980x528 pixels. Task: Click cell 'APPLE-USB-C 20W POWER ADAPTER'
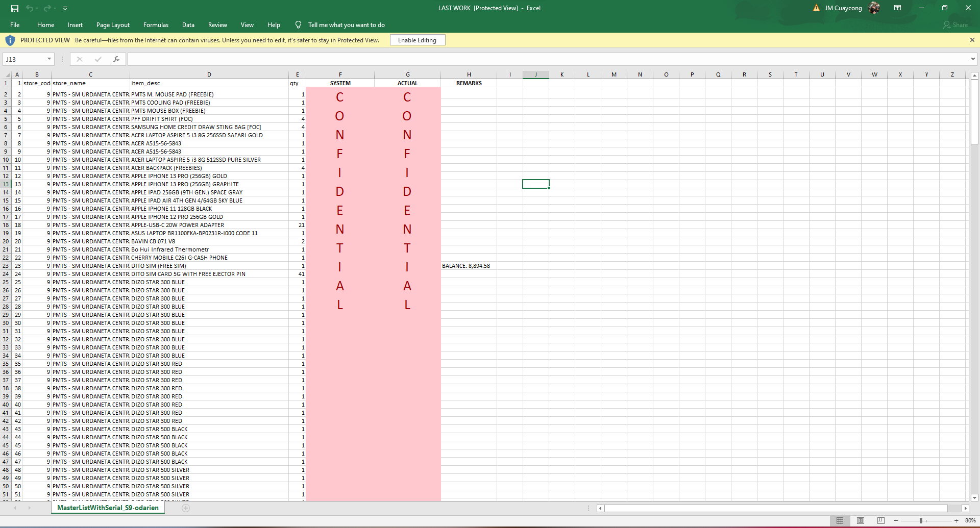[209, 225]
